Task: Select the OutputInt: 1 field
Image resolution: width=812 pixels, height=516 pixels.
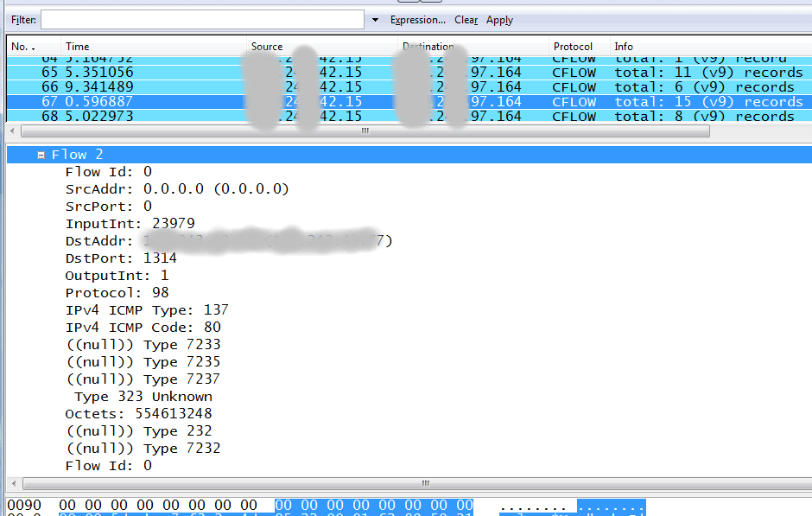Action: coord(117,275)
